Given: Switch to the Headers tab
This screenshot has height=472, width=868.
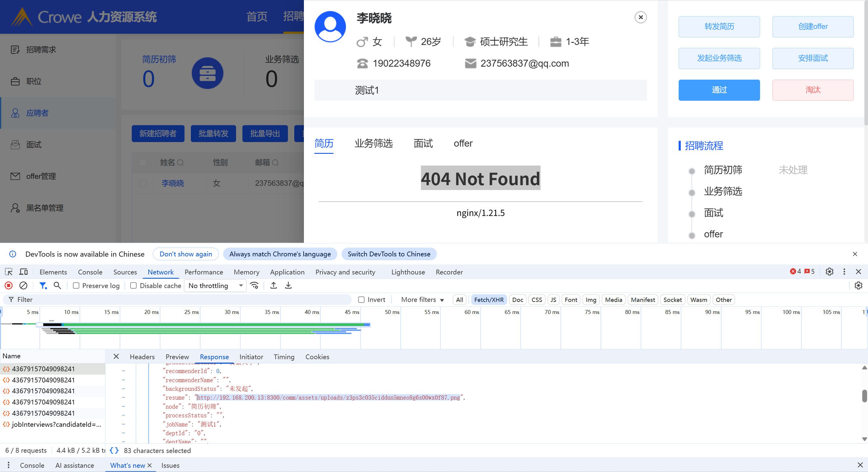Looking at the screenshot, I should (x=142, y=357).
